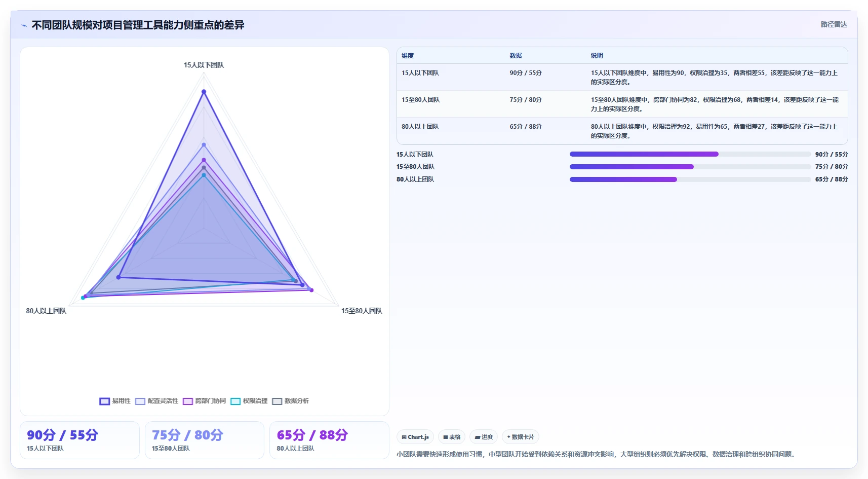The width and height of the screenshot is (868, 479).
Task: Click the progress bar for 80人以上团队
Action: (x=690, y=179)
